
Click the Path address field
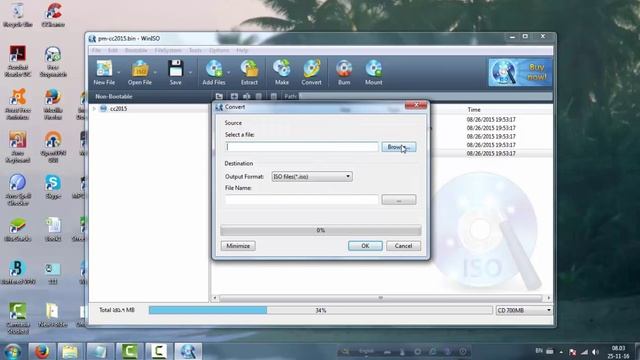point(425,96)
